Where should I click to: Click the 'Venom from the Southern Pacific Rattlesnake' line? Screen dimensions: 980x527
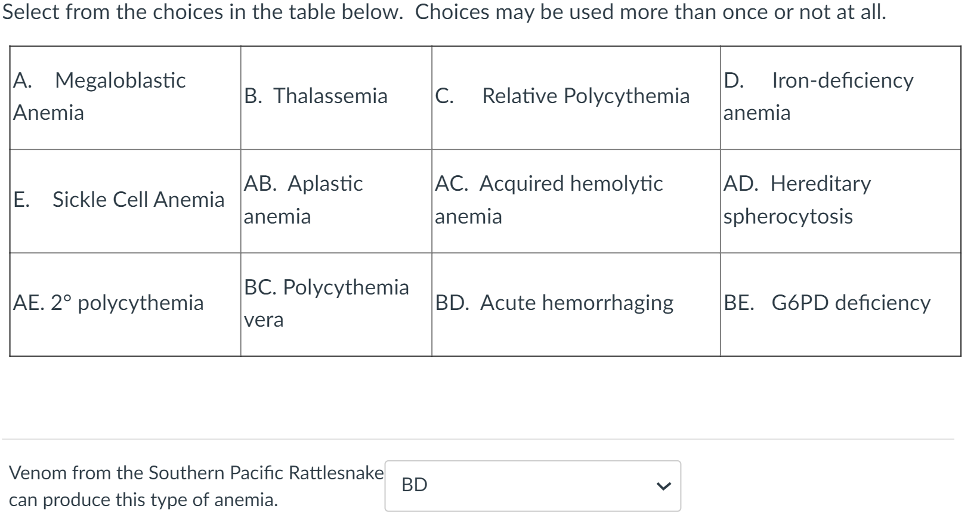click(196, 473)
